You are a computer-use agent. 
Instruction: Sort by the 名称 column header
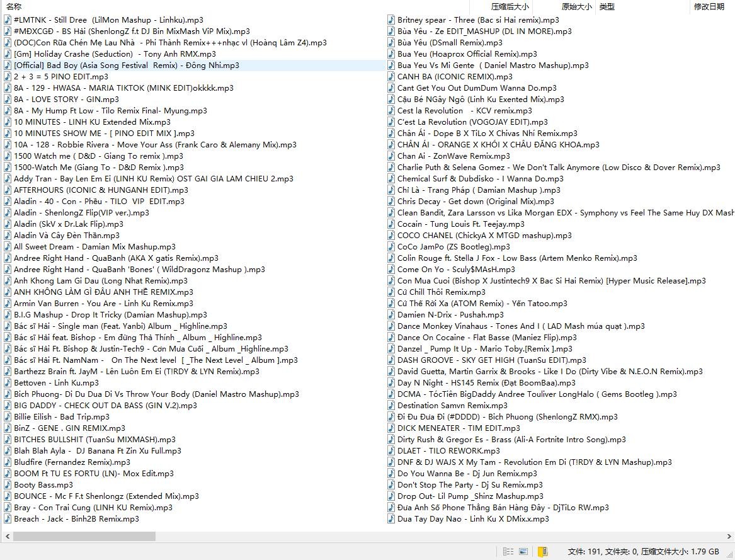point(14,7)
